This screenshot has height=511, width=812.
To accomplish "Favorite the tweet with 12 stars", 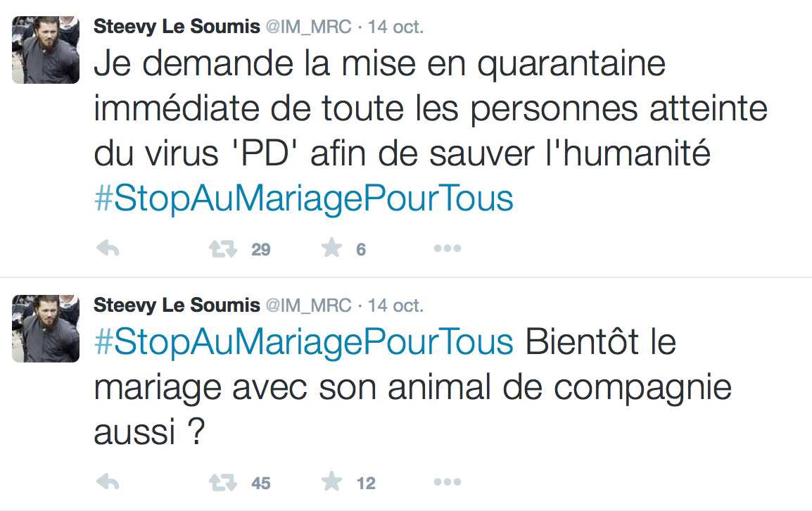I will (x=331, y=481).
